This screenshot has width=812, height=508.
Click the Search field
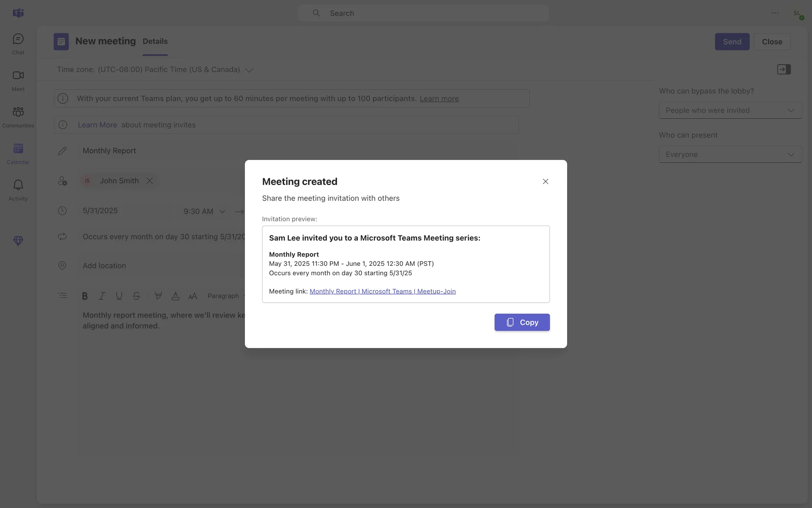click(x=423, y=13)
